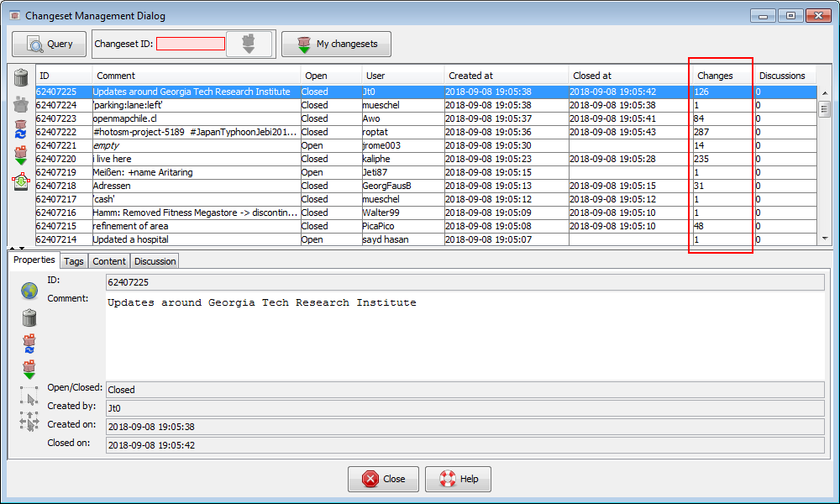This screenshot has height=504, width=840.
Task: Click the changeset table vertical scrollbar down arrow
Action: [x=824, y=239]
